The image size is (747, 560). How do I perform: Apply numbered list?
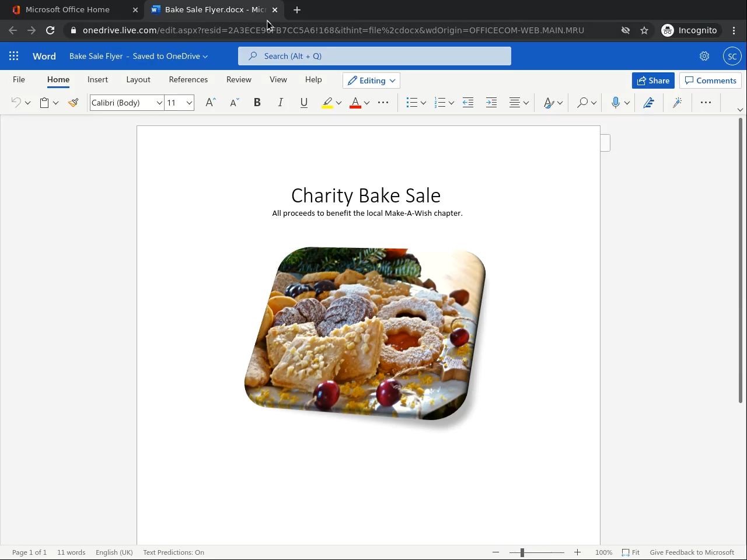(440, 103)
